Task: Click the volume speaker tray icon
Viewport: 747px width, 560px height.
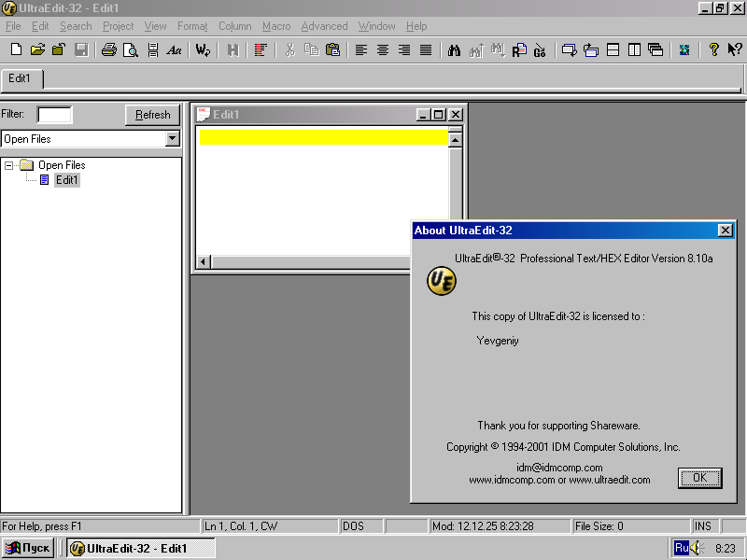Action: (697, 548)
